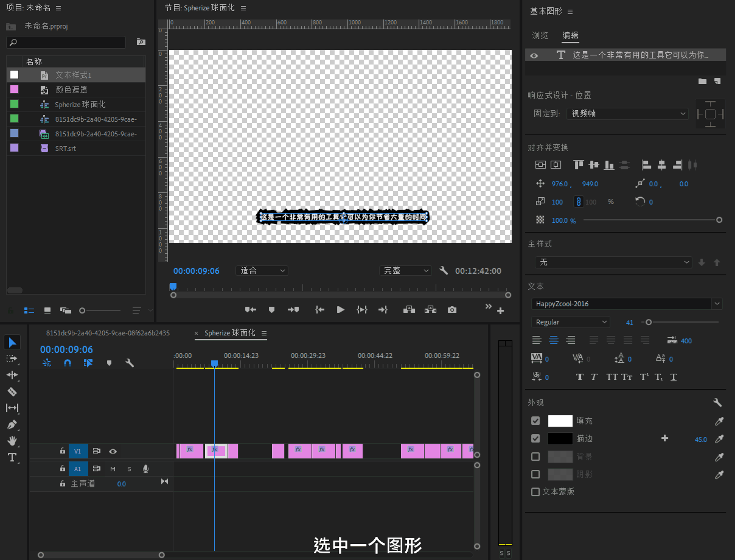The width and height of the screenshot is (735, 560).
Task: Select the Spherize 球面化 timeline tab
Action: (230, 333)
